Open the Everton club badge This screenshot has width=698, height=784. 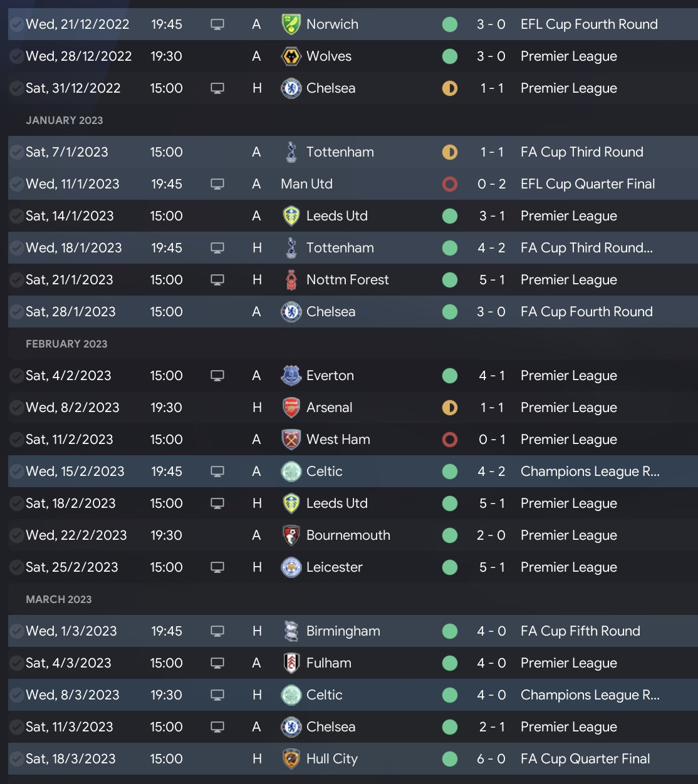(291, 376)
